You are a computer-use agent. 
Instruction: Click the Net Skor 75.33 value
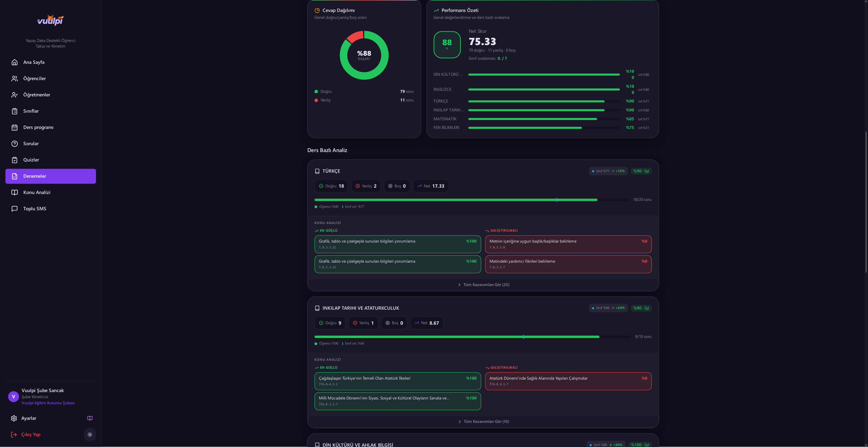pyautogui.click(x=482, y=42)
